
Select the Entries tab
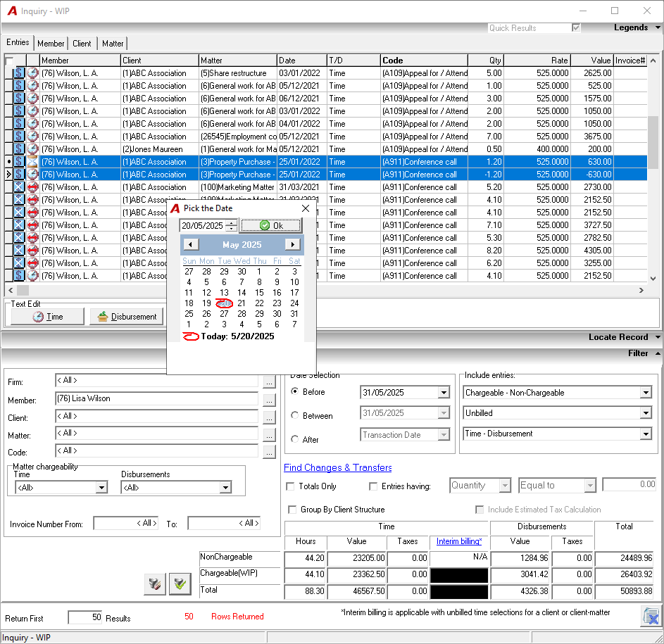coord(18,42)
